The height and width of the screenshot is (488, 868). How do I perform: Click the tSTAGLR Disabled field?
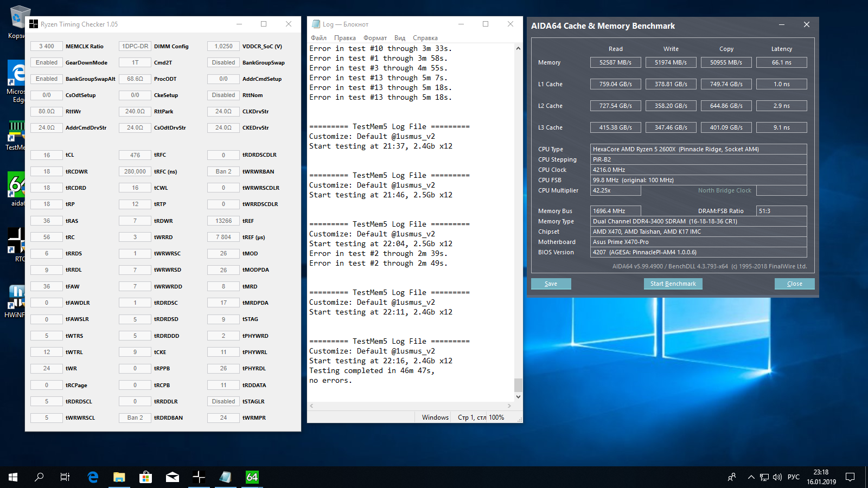(x=224, y=401)
